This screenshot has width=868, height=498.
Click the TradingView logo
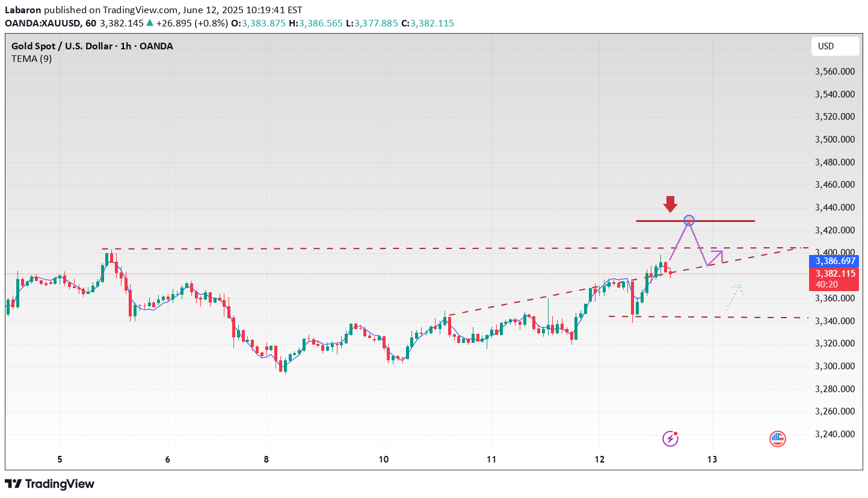click(49, 484)
